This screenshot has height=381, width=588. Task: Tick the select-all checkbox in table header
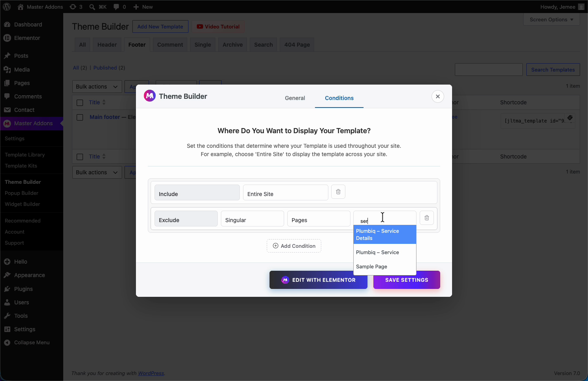pos(80,103)
